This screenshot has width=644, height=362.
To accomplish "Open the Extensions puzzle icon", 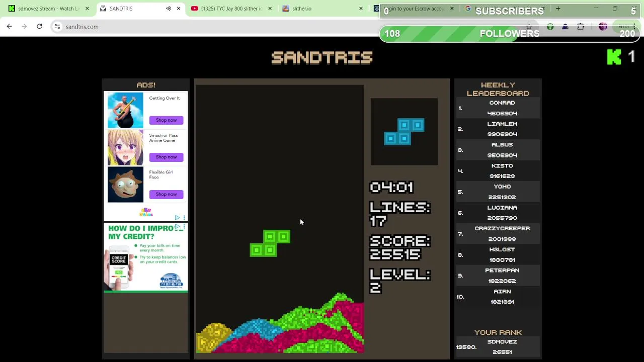I will tap(581, 27).
